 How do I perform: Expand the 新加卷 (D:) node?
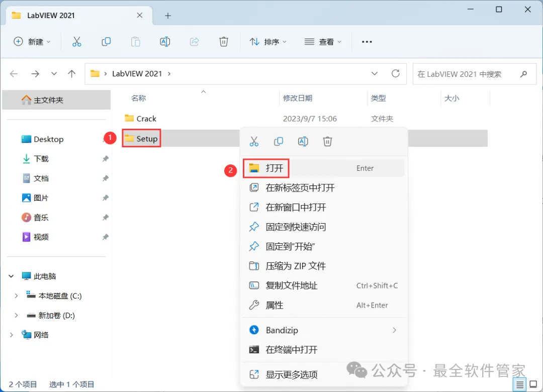[x=16, y=316]
